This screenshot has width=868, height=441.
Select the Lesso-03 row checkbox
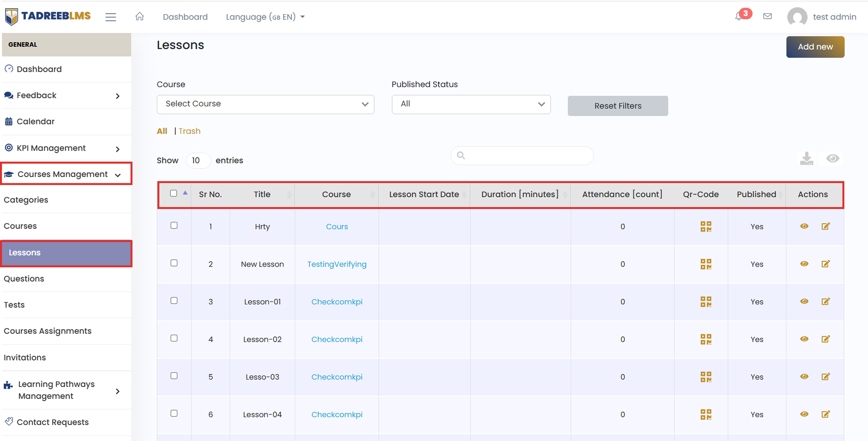(x=174, y=376)
